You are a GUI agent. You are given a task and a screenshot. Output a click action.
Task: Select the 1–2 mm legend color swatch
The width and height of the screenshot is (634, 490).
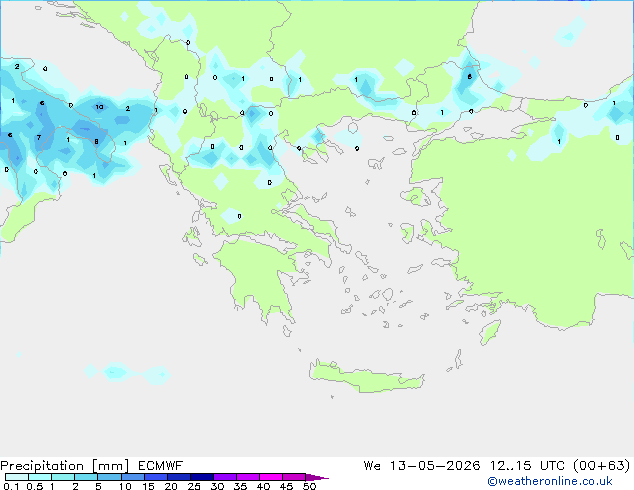[x=63, y=477]
